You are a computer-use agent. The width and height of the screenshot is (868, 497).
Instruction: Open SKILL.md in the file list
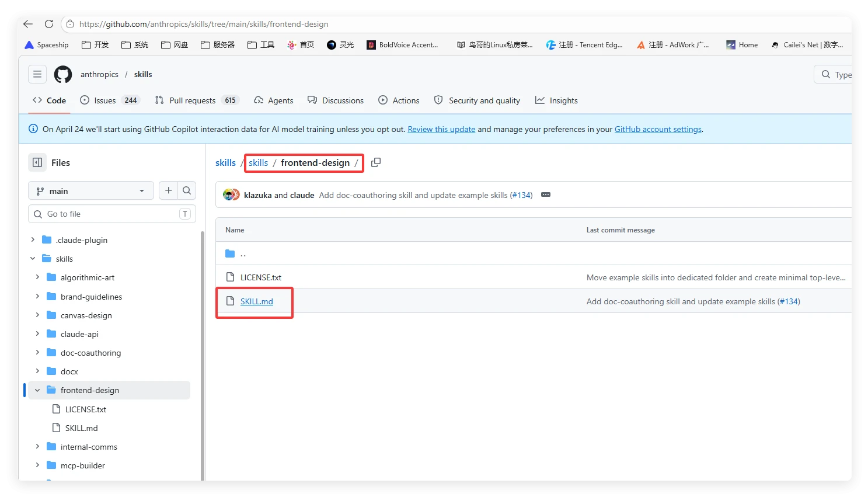pos(257,301)
